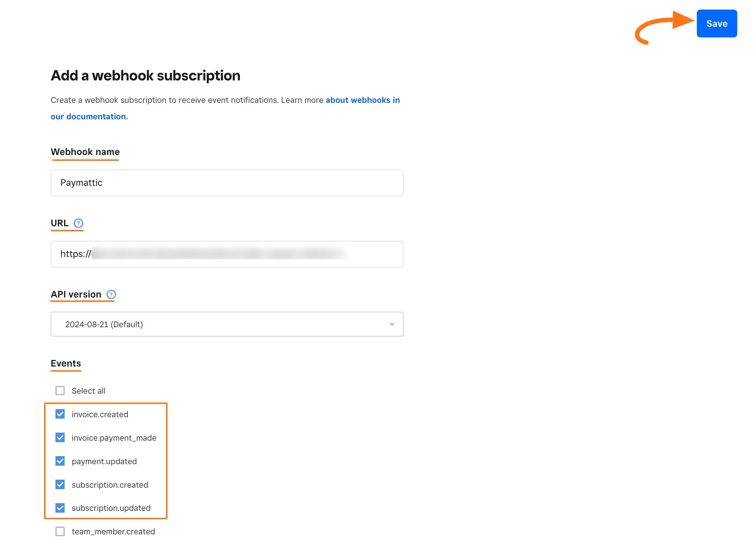The image size is (756, 545).
Task: Enable the team_member.created event
Action: click(60, 531)
